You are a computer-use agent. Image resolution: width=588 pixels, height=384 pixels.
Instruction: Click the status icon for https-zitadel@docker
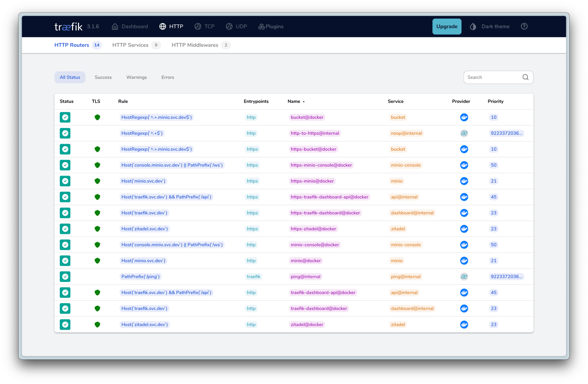(65, 229)
